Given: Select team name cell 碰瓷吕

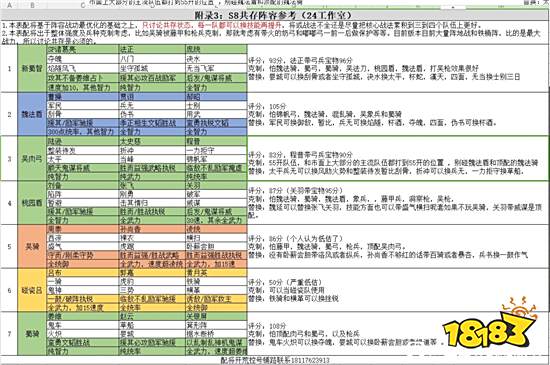Looking at the screenshot, I should click(32, 290).
